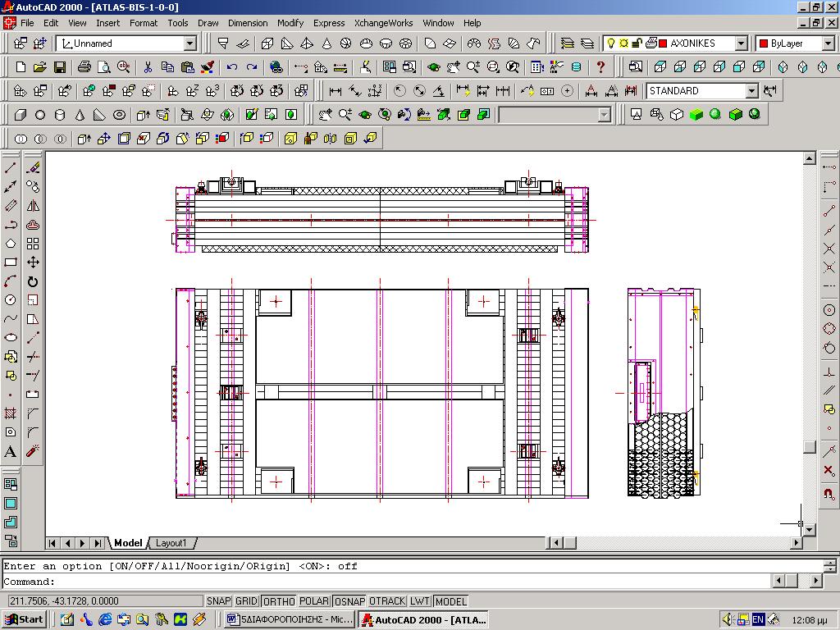
Task: Click the Explode modify tool
Action: 33,451
